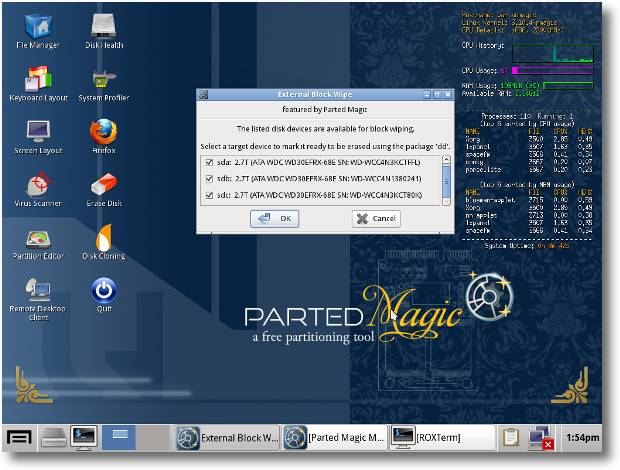This screenshot has height=470, width=620.
Task: Minimize the External Block Wipe window
Action: point(427,94)
